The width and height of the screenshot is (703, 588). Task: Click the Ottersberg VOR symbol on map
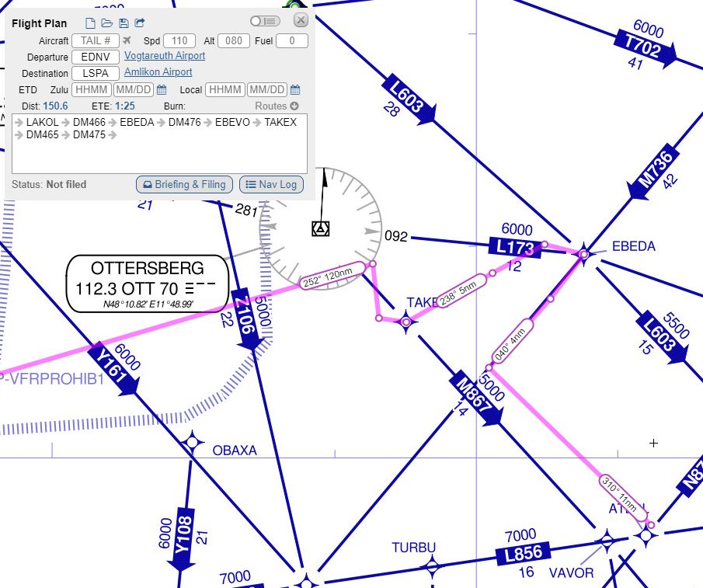tap(321, 229)
